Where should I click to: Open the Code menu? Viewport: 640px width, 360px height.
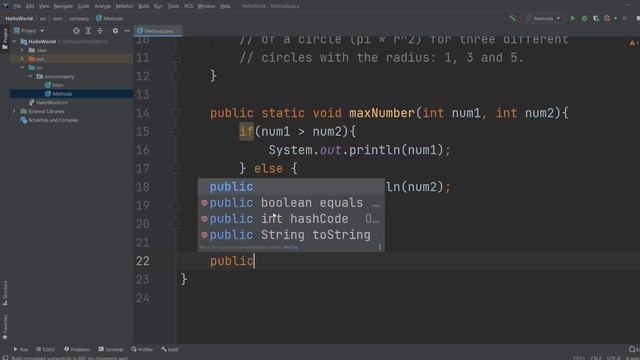coord(83,6)
